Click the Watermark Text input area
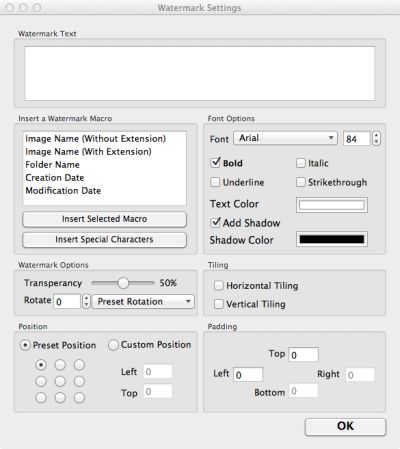The height and width of the screenshot is (449, 400). click(200, 73)
